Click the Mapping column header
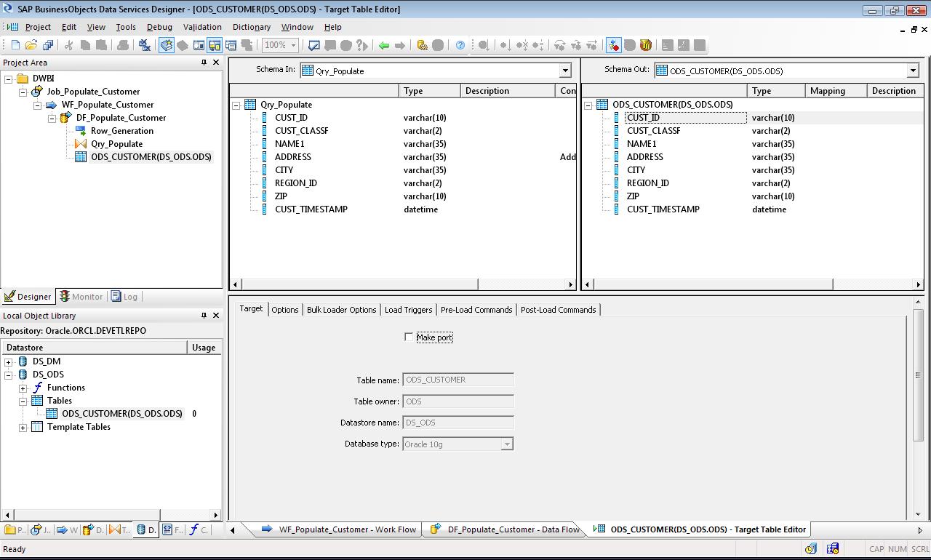The height and width of the screenshot is (560, 931). click(x=836, y=91)
